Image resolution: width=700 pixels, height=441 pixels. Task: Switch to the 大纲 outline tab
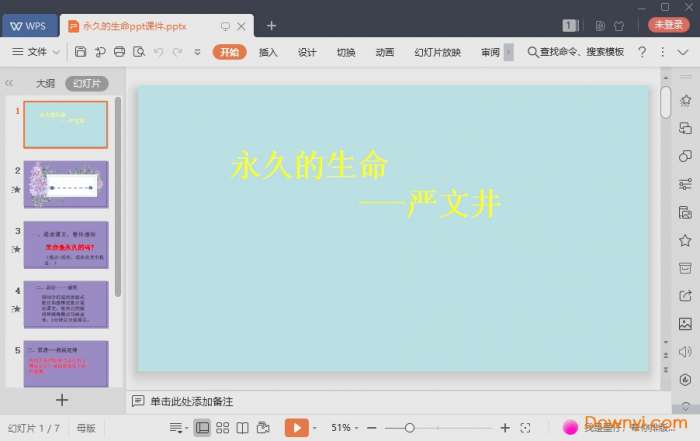(45, 84)
